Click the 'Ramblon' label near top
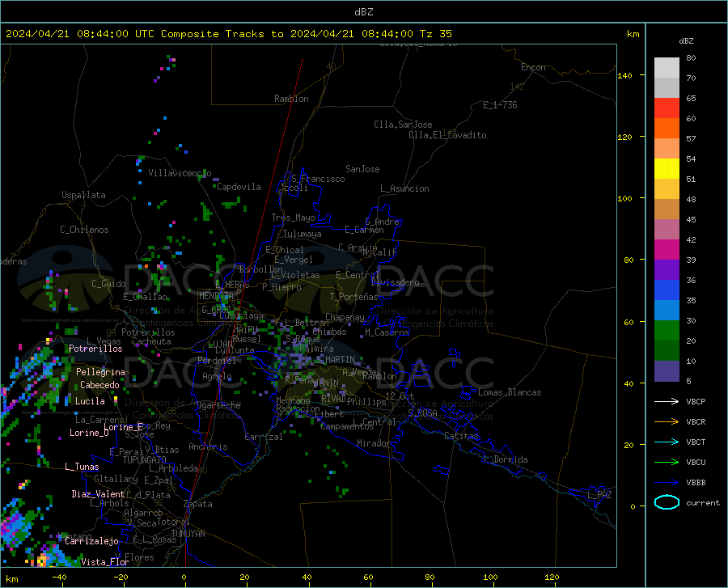Screen dimensions: 728x588 pyautogui.click(x=291, y=99)
